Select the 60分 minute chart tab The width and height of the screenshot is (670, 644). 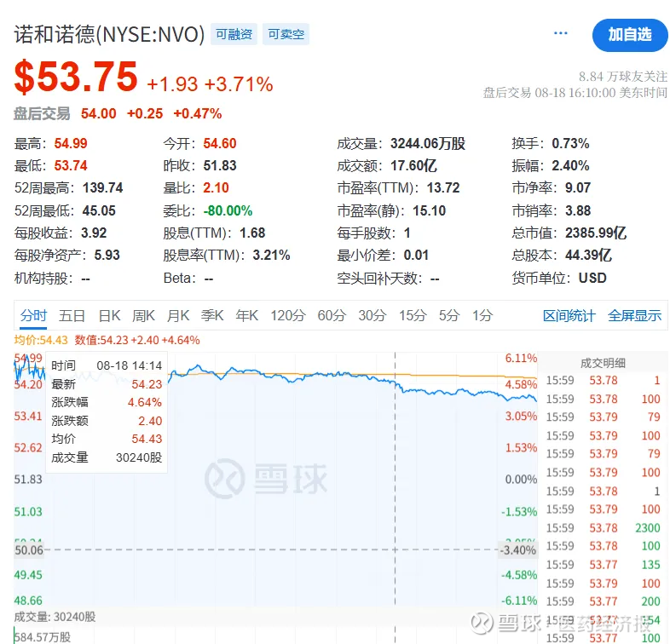click(x=332, y=316)
